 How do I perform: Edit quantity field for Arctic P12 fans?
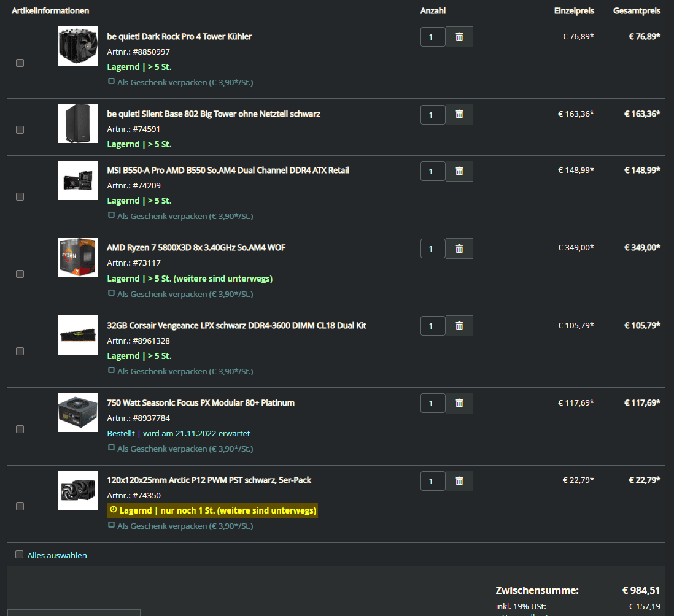click(x=433, y=481)
